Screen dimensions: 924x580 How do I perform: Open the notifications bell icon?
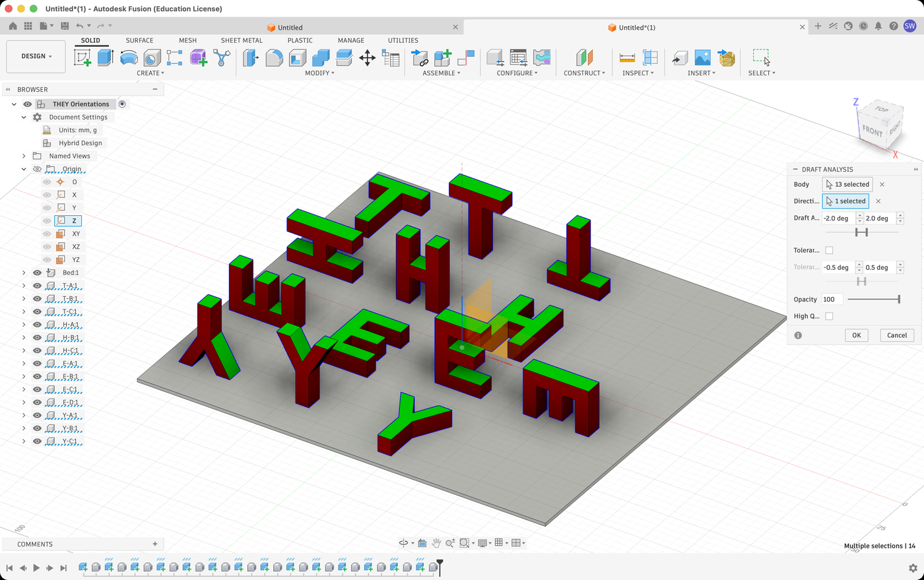pos(878,26)
